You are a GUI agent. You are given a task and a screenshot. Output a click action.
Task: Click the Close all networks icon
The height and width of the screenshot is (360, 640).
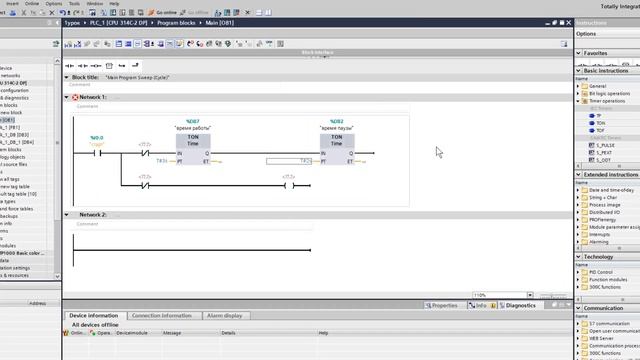pyautogui.click(x=128, y=44)
